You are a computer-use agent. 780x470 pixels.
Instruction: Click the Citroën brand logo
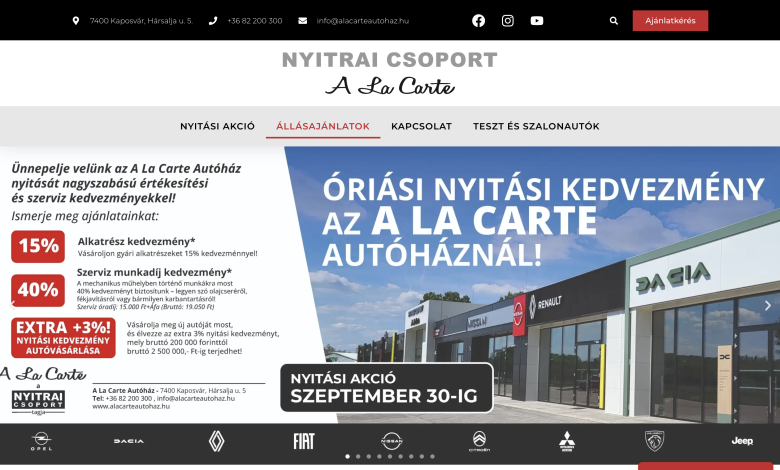(x=479, y=440)
